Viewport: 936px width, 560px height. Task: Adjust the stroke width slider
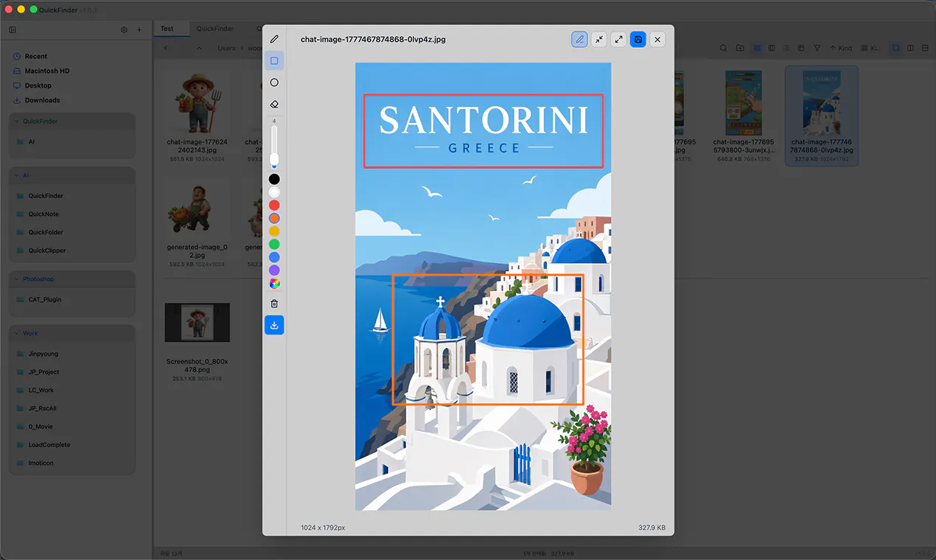274,146
